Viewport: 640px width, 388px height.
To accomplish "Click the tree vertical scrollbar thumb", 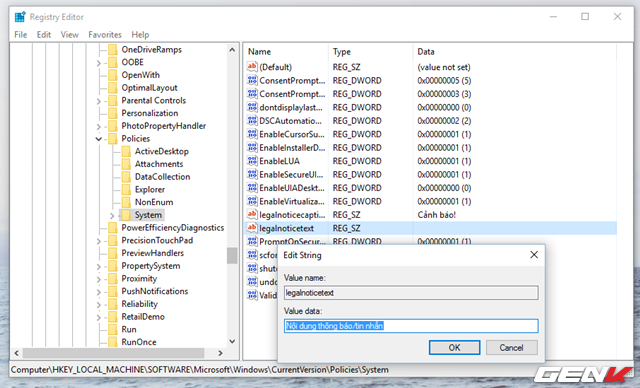I will (232, 256).
